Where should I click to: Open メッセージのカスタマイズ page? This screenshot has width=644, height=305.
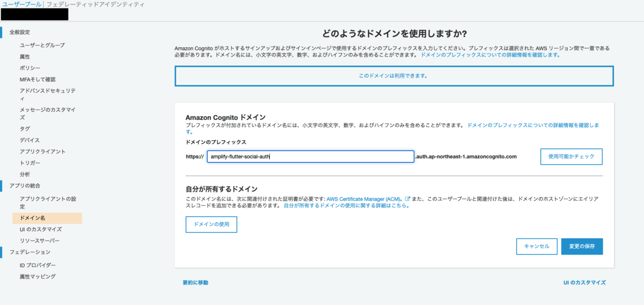47,113
